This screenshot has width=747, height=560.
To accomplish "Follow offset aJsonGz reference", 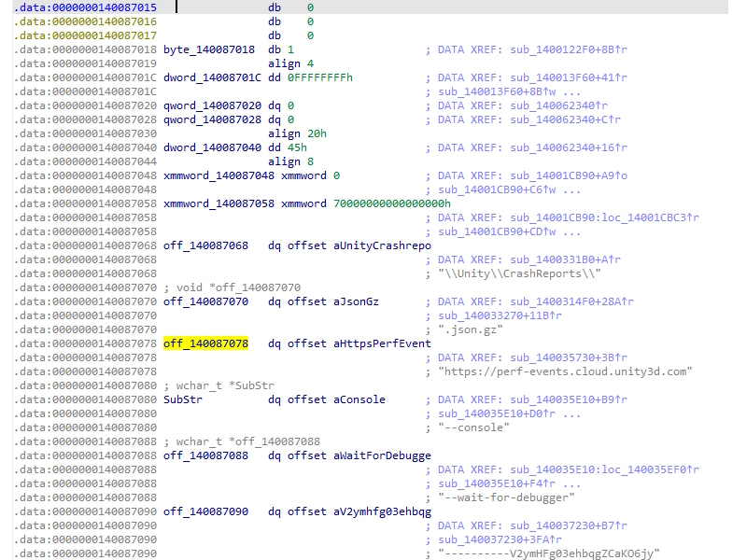I will pos(356,301).
